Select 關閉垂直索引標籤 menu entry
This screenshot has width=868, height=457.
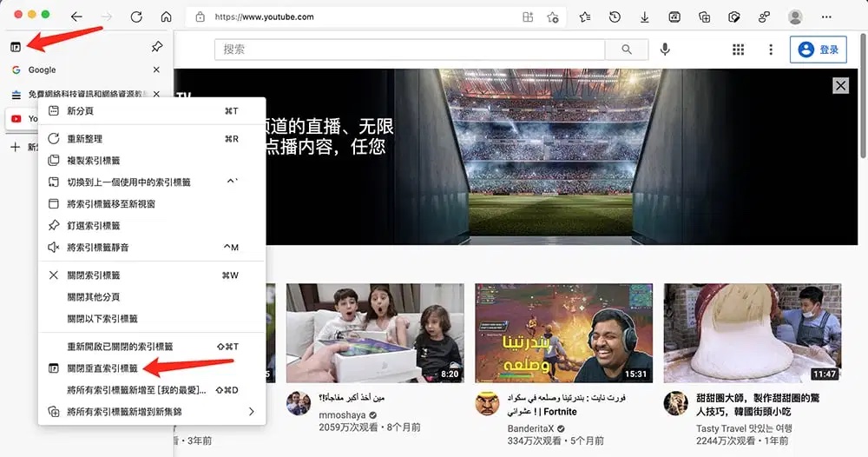click(x=152, y=368)
